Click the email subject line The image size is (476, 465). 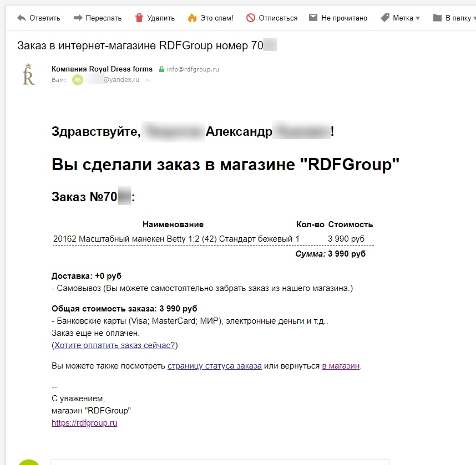147,45
